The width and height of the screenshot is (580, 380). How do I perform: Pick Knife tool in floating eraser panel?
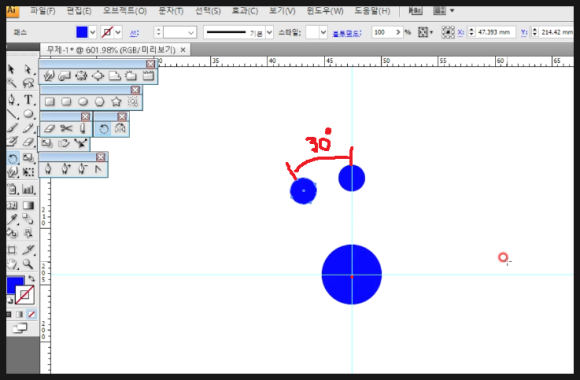point(82,128)
